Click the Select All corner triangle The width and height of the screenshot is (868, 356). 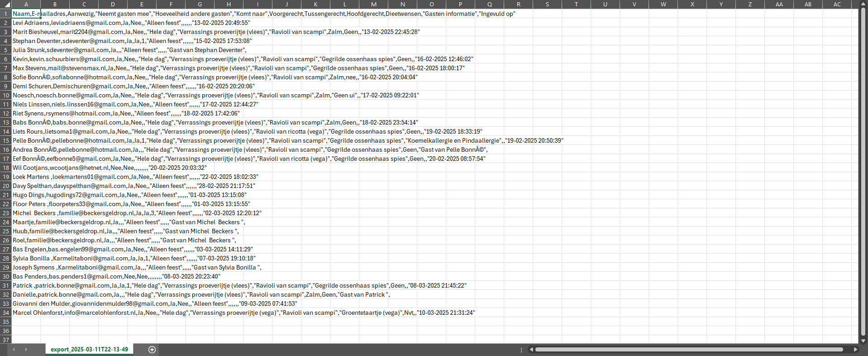pyautogui.click(x=6, y=5)
